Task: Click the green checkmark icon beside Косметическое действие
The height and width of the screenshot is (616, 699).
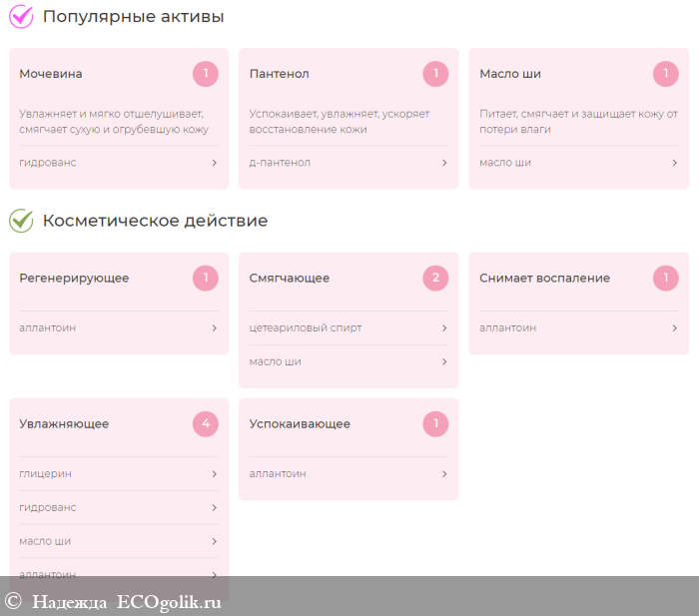Action: 21,221
